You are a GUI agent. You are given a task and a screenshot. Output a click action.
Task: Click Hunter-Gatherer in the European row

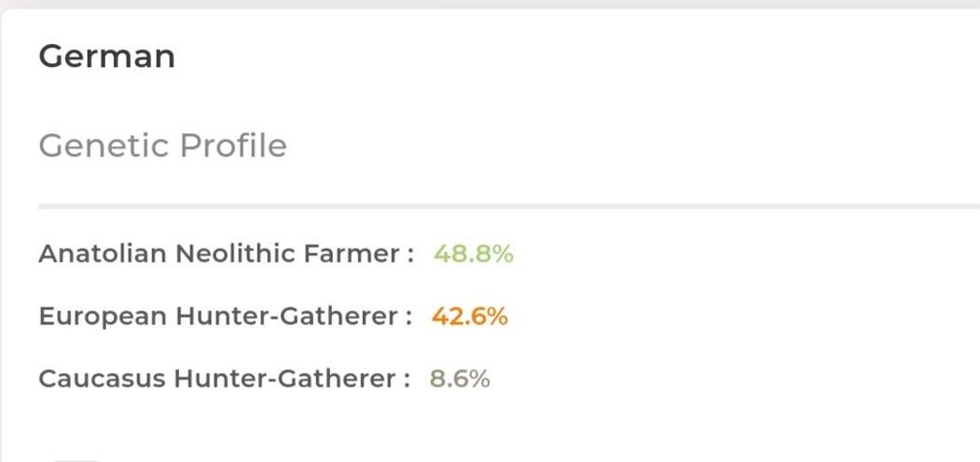[286, 317]
